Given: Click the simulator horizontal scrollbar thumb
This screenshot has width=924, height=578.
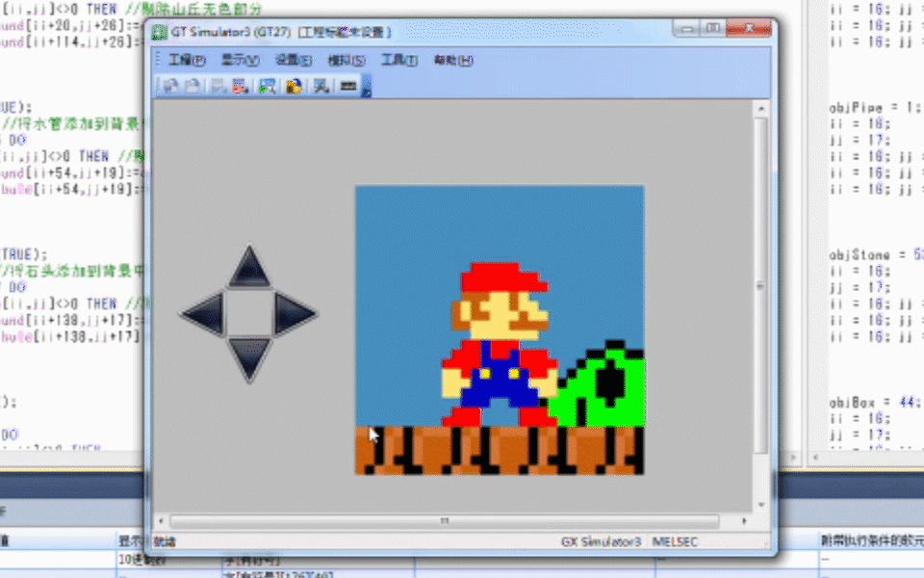Looking at the screenshot, I should 445,521.
